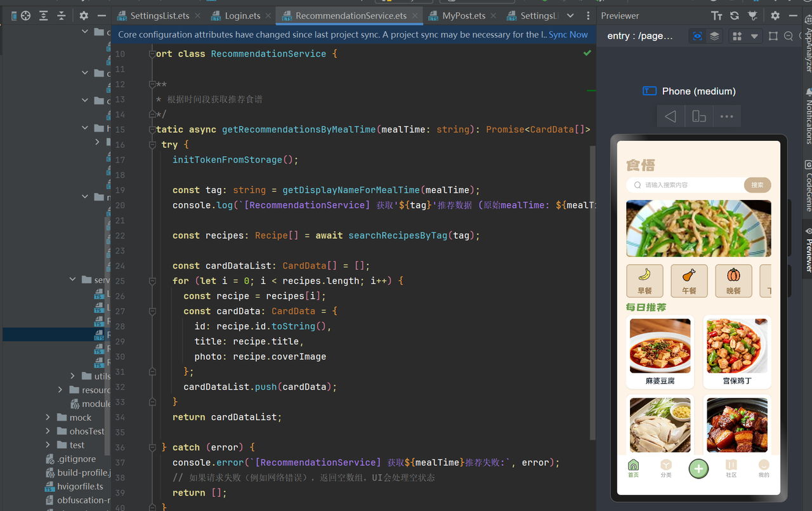Screen dimensions: 812x511
Task: Click the Sync Now link
Action: pos(568,35)
